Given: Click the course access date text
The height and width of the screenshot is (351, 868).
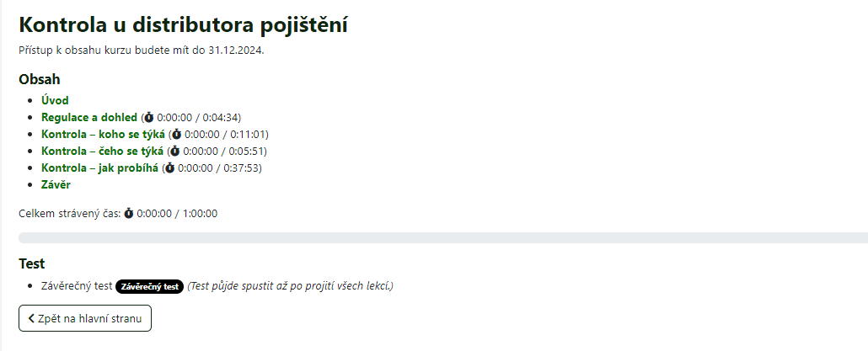Looking at the screenshot, I should click(142, 50).
